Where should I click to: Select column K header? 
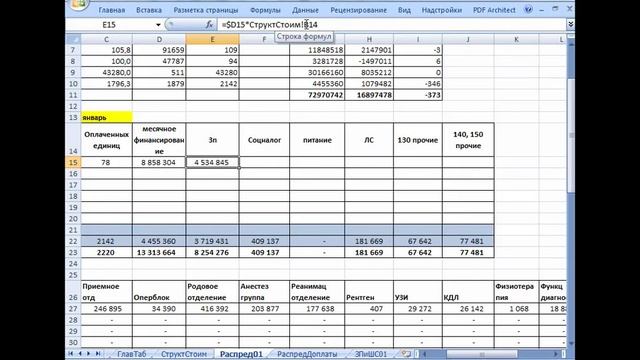[x=516, y=40]
